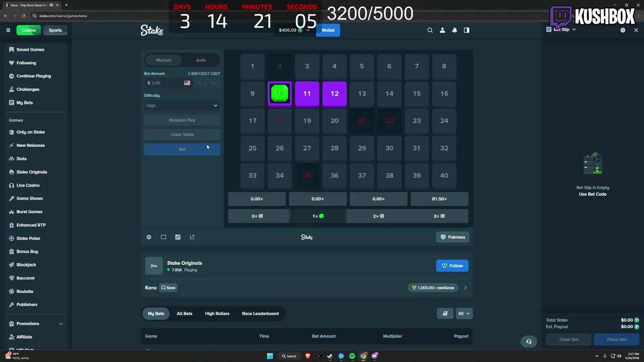This screenshot has height=362, width=644.
Task: Open Spotify from the taskbar
Action: tap(352, 356)
